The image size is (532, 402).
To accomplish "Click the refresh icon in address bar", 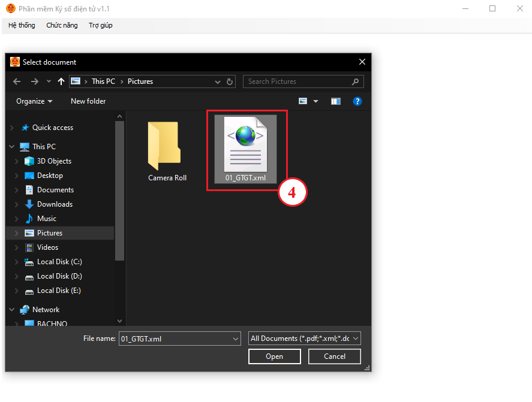I will tap(230, 81).
